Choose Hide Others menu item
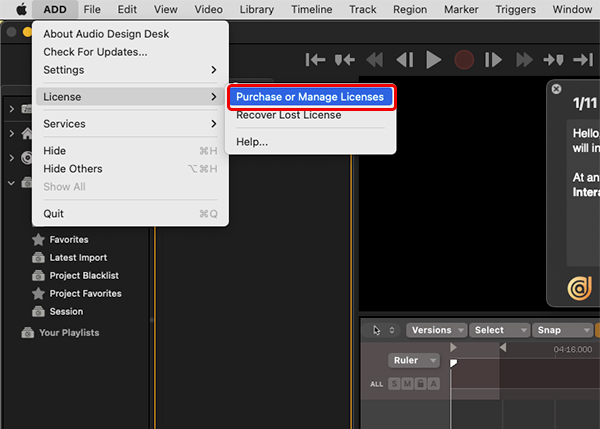The image size is (600, 429). (130, 169)
